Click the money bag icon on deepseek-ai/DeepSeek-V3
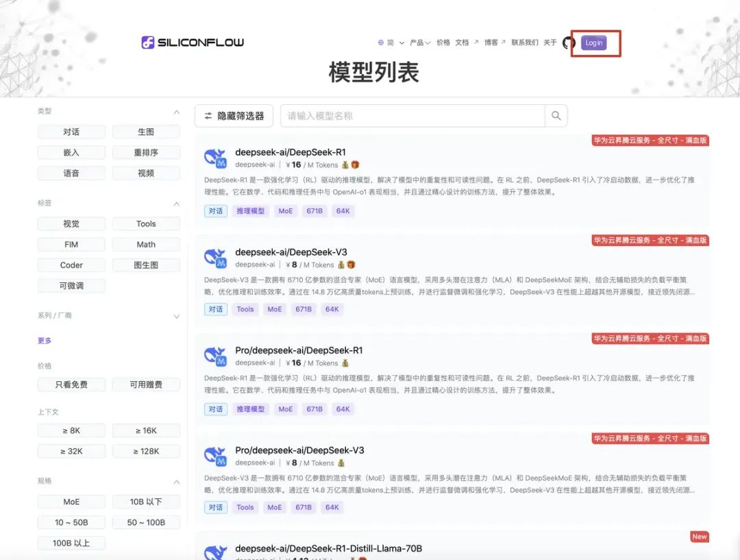This screenshot has width=740, height=560. 341,265
